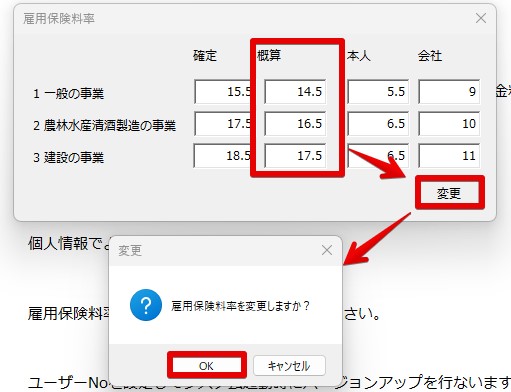The image size is (511, 392).
Task: Select 確定 field for 一般の事業 (15.5)
Action: click(x=223, y=91)
